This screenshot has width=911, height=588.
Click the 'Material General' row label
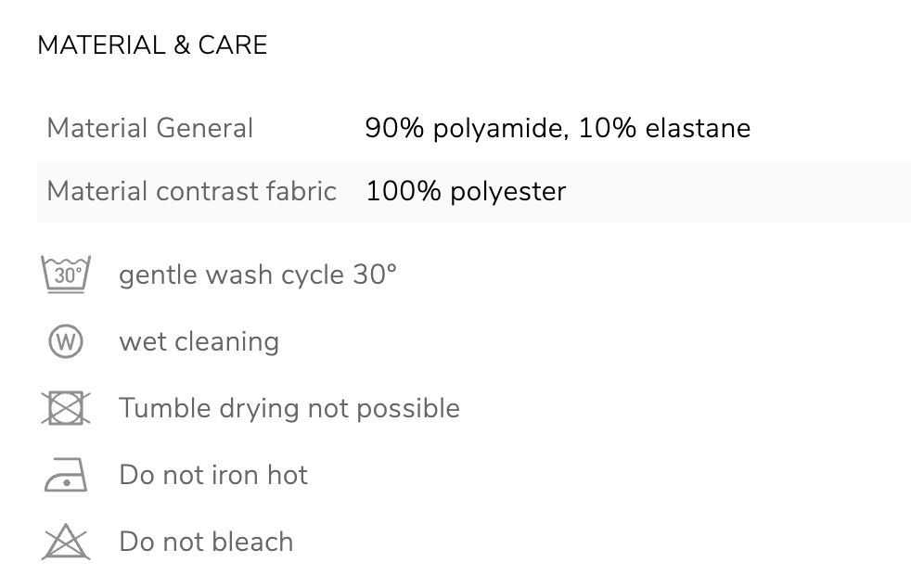pyautogui.click(x=149, y=128)
